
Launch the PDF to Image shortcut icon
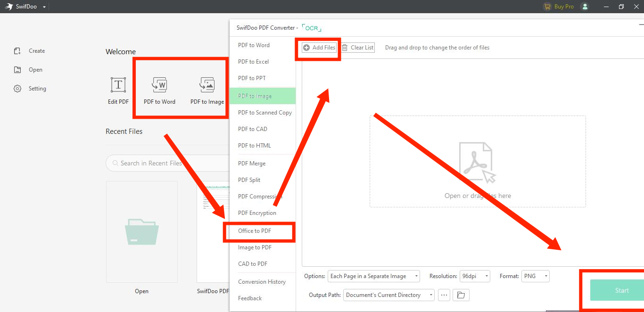[x=207, y=90]
